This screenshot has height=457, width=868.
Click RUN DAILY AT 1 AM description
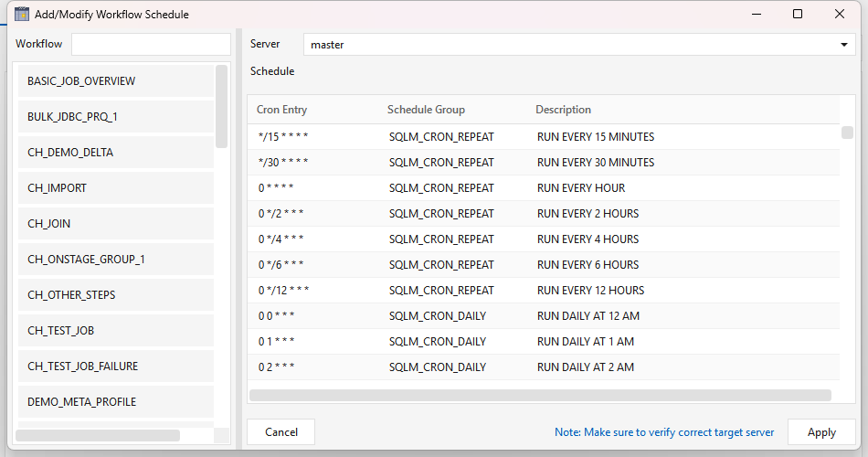pos(586,341)
